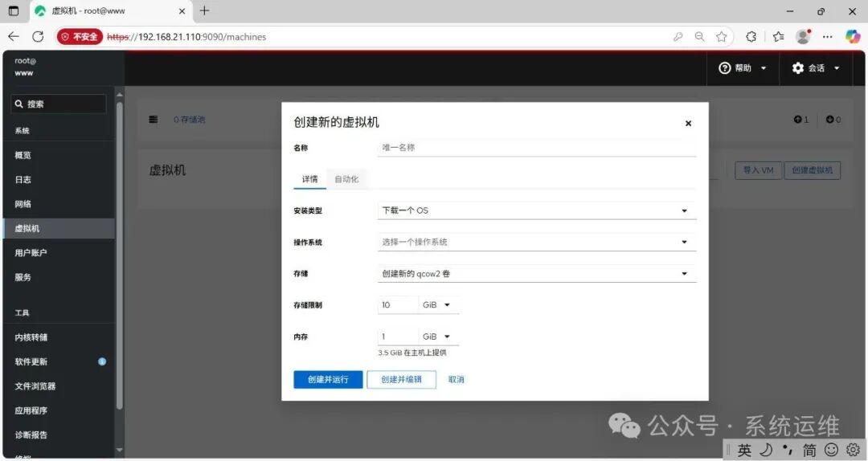Image resolution: width=868 pixels, height=461 pixels.
Task: Click the 不安全 security warning badge
Action: click(80, 36)
